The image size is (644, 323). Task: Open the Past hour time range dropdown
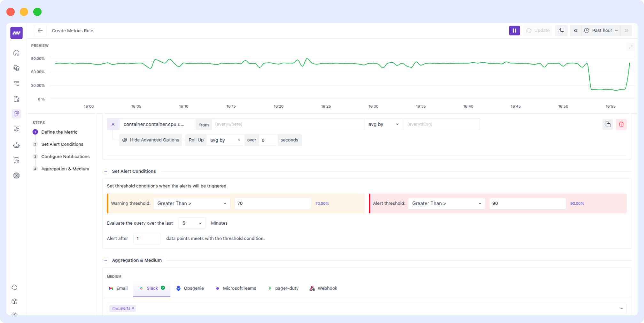tap(601, 30)
